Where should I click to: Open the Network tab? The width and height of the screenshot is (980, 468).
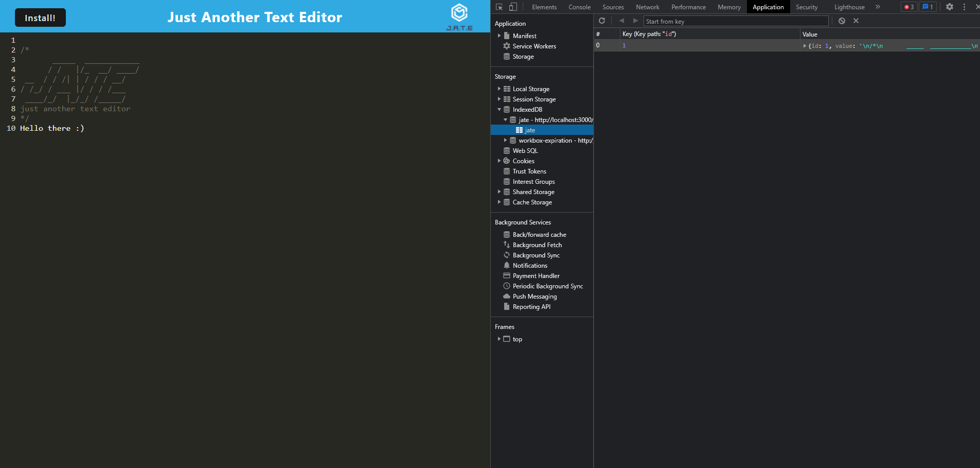[647, 7]
